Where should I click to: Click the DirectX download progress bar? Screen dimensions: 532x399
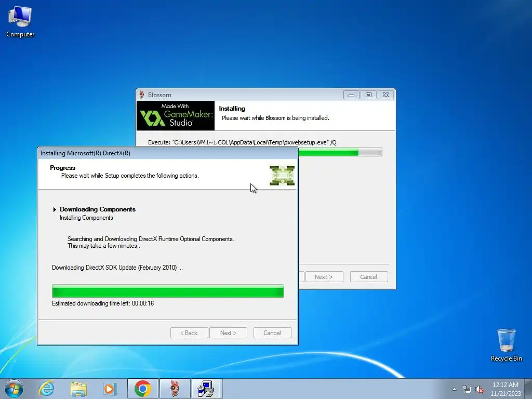pos(168,291)
